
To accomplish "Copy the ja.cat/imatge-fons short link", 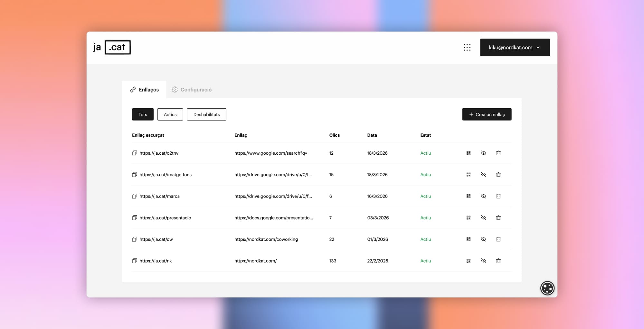I will coord(135,175).
